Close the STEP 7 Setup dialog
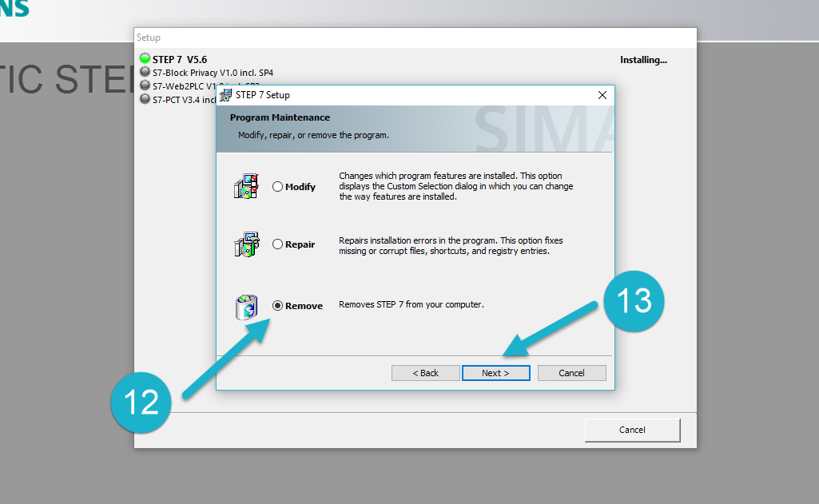Viewport: 819px width, 504px height. 602,95
